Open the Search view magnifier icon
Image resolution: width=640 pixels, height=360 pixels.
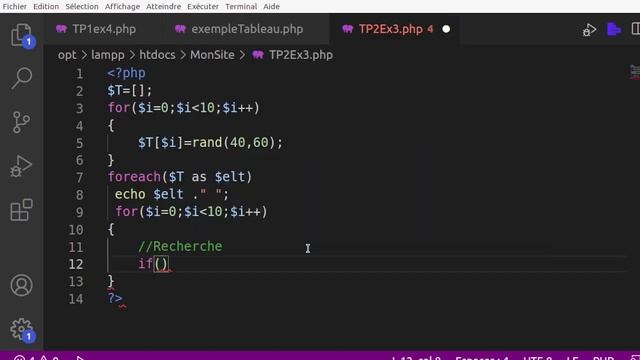coord(21,78)
